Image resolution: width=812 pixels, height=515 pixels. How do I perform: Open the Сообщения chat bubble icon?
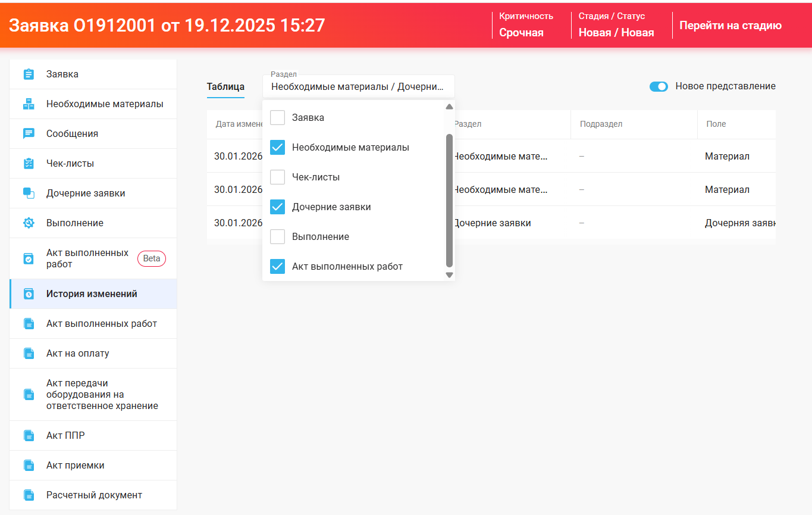tap(29, 134)
